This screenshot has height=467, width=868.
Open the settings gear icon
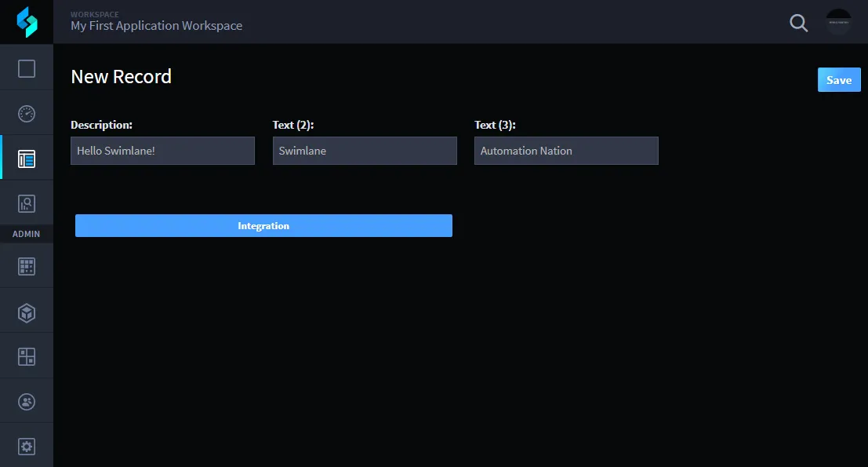coord(27,447)
